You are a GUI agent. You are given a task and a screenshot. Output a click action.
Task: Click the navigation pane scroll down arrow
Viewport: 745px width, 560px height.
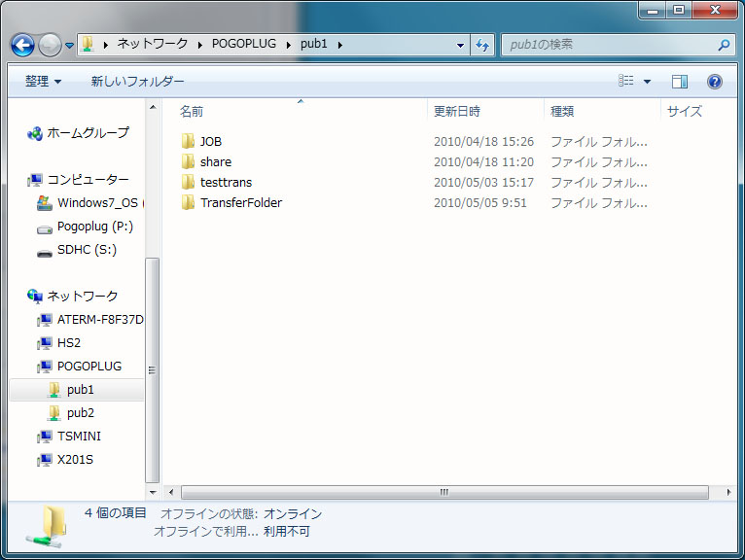(x=153, y=492)
